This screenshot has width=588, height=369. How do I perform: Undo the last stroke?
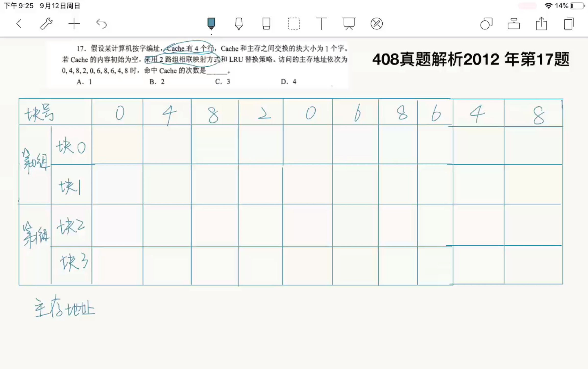click(x=101, y=24)
